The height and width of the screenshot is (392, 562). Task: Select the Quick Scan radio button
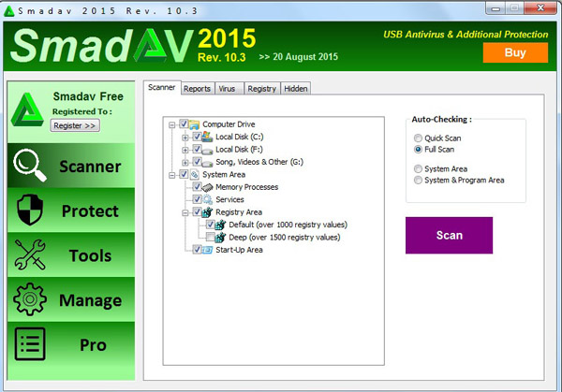(x=418, y=138)
